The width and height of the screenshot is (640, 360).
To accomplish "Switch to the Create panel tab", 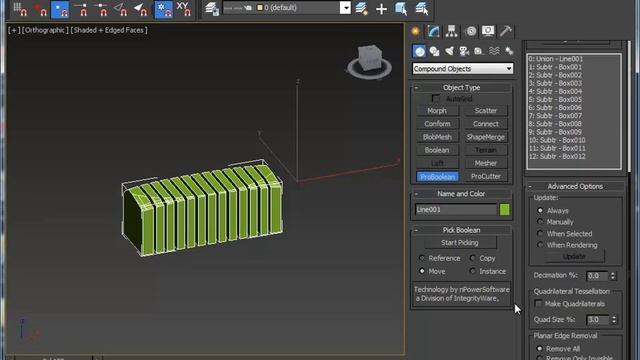I will coord(416,31).
